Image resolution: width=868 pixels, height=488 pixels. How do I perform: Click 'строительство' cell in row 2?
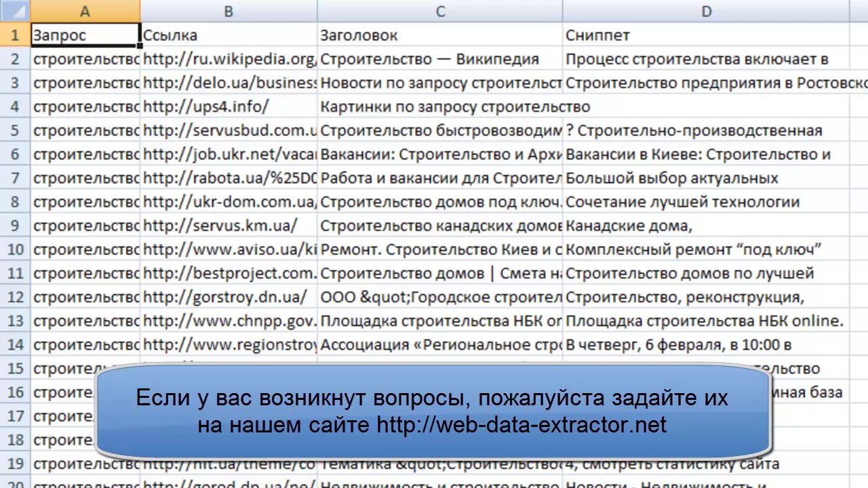tap(85, 59)
